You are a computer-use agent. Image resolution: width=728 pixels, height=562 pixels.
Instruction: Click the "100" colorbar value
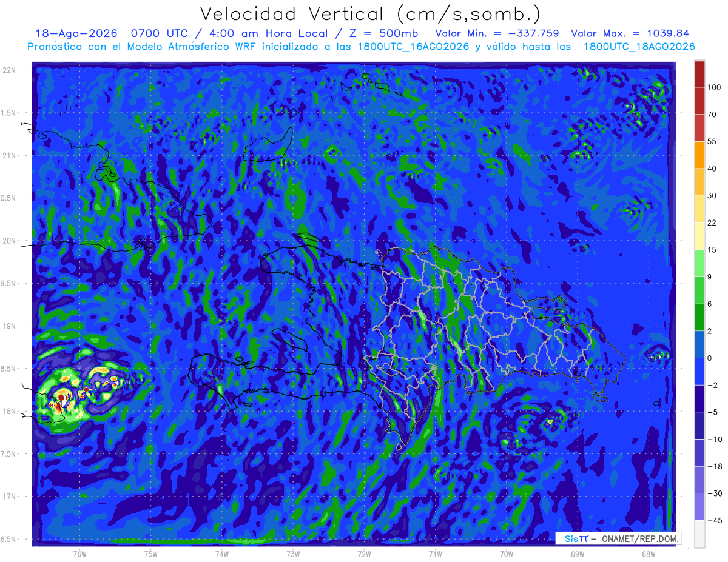point(714,88)
